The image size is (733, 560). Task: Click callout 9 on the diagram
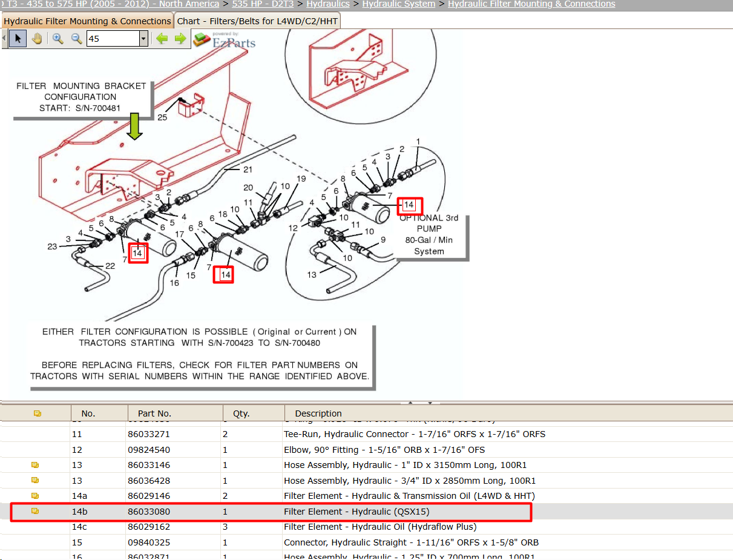click(x=383, y=240)
